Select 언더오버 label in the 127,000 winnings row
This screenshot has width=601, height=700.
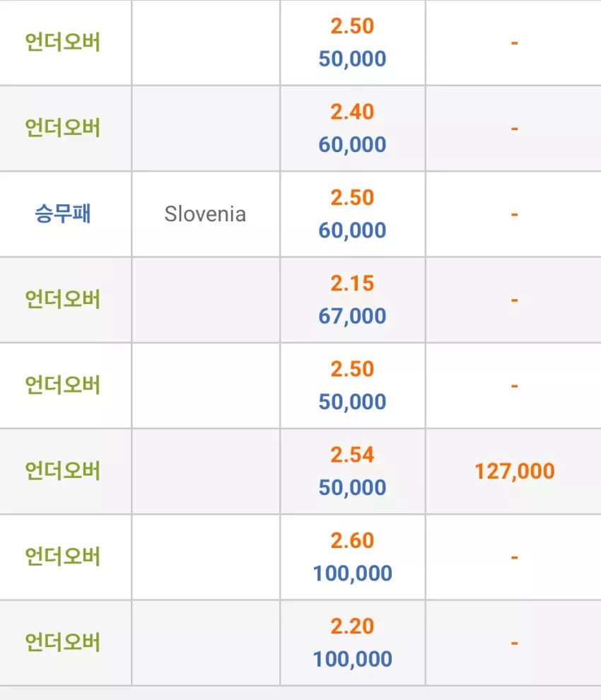(x=63, y=471)
